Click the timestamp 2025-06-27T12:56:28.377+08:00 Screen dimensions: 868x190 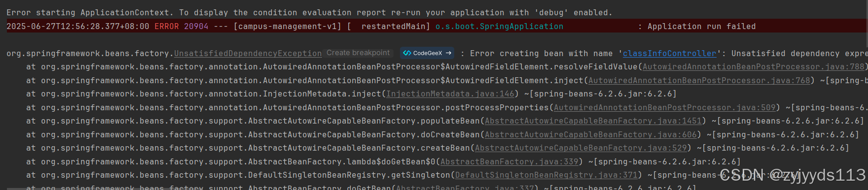tap(78, 27)
